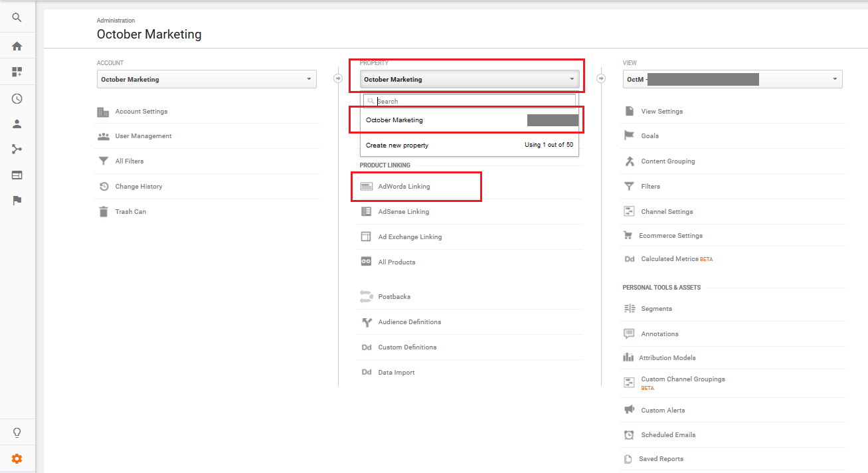Open Ad Exchange Linking
Image resolution: width=868 pixels, height=473 pixels.
pos(410,237)
